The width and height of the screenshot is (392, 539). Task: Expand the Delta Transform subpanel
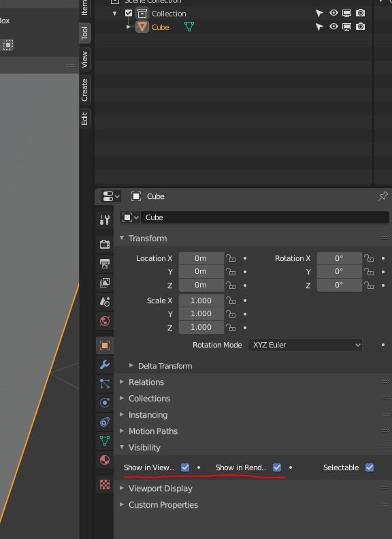tap(131, 365)
